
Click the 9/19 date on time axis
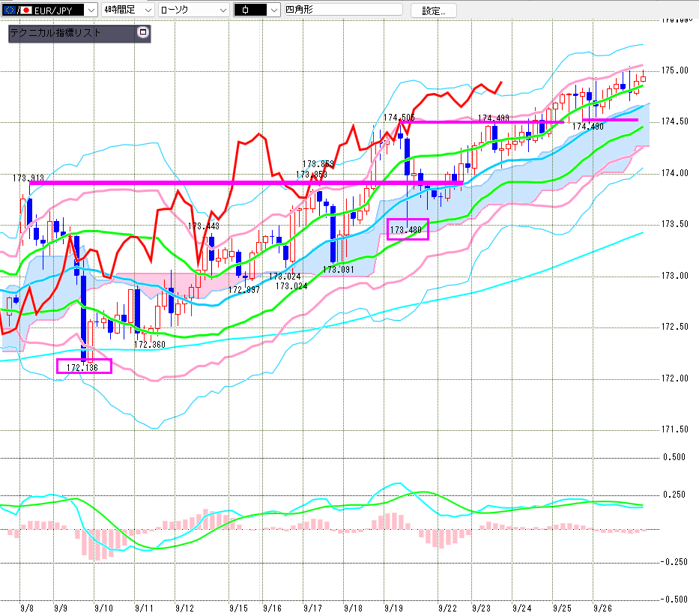[391, 609]
